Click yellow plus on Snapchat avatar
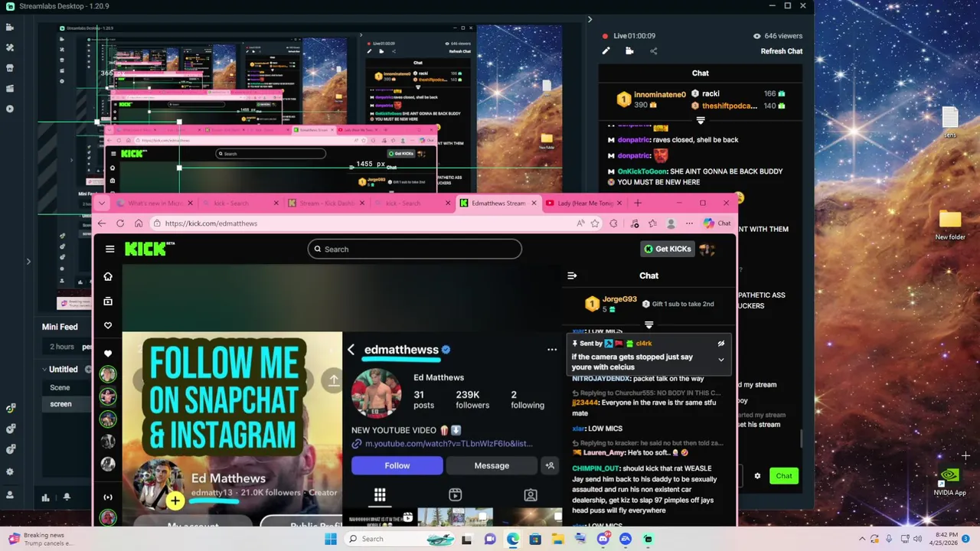The image size is (980, 551). click(x=175, y=501)
